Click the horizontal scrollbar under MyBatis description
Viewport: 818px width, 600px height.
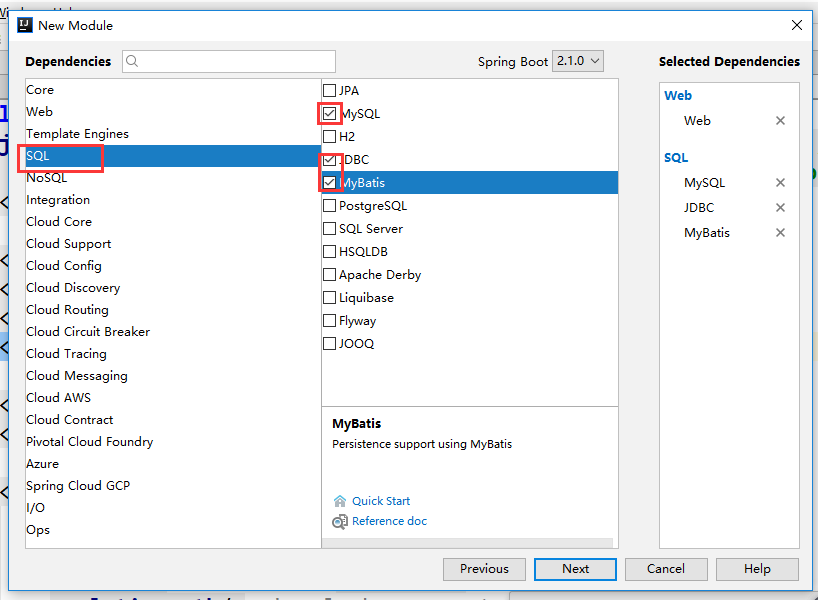pyautogui.click(x=467, y=543)
